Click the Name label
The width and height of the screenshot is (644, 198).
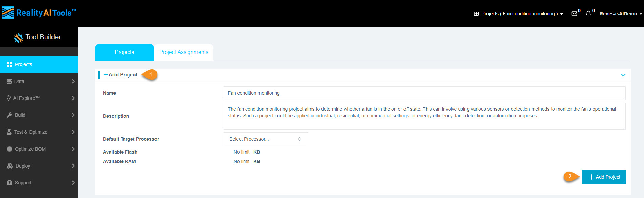(109, 93)
